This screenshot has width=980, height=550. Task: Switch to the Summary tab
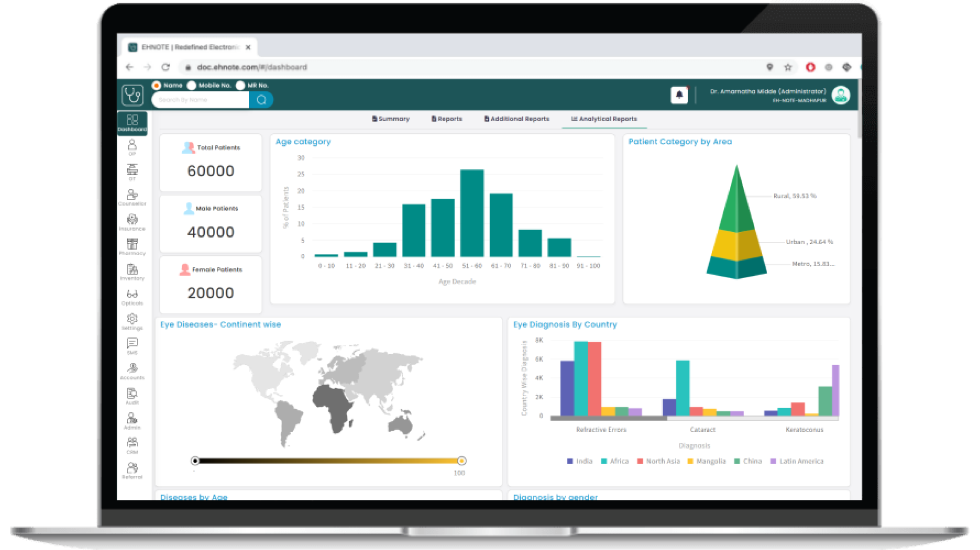pyautogui.click(x=391, y=119)
